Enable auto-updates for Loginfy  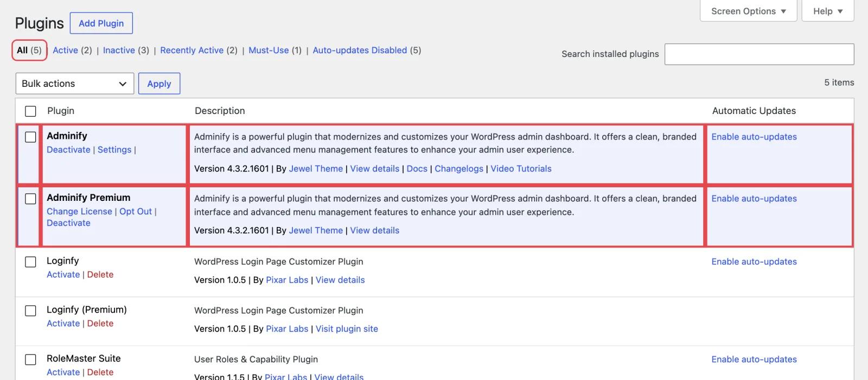(754, 262)
